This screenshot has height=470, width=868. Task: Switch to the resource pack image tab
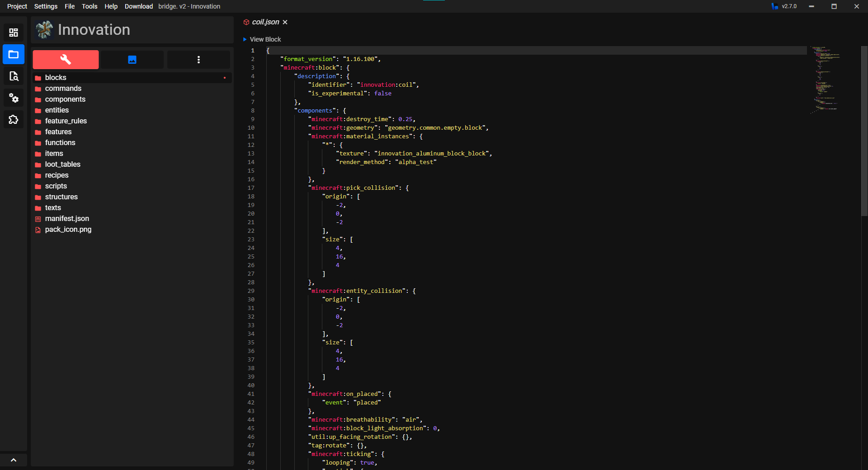click(x=132, y=59)
